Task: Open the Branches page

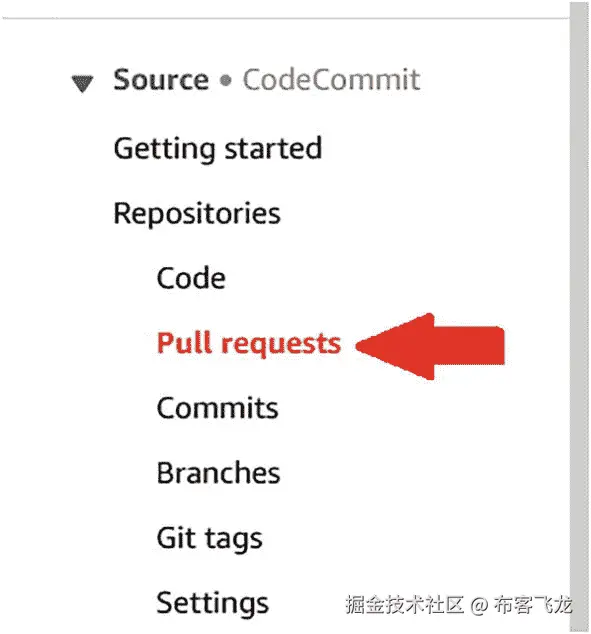Action: coord(218,473)
